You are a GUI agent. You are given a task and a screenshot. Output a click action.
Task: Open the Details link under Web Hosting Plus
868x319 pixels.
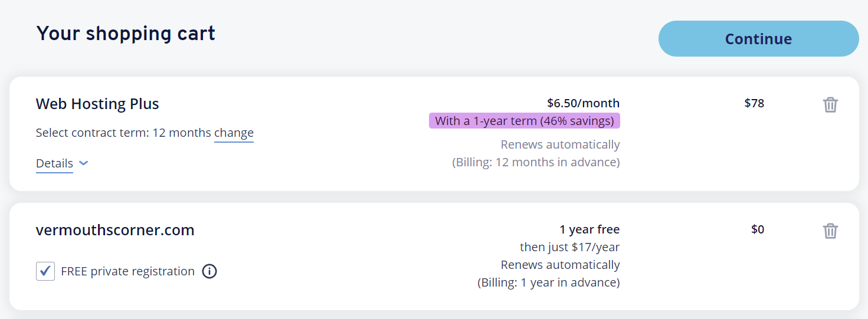click(54, 163)
